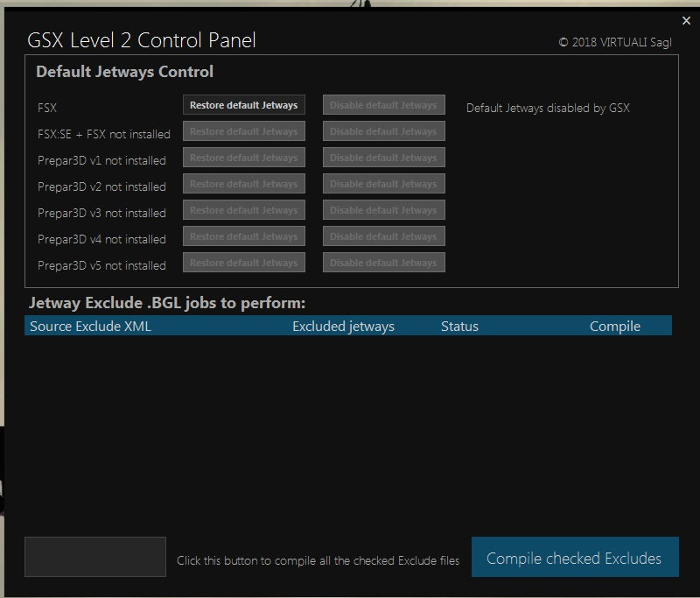Click the empty dark box beside compile hint
The width and height of the screenshot is (700, 598).
tap(95, 557)
